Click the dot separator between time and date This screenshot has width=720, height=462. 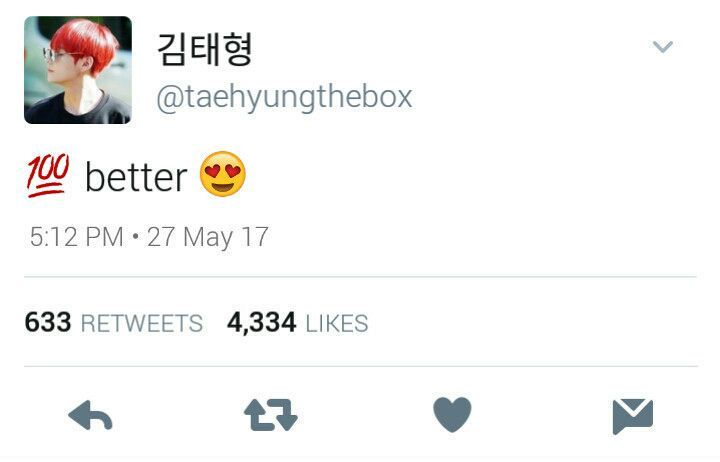tap(136, 238)
